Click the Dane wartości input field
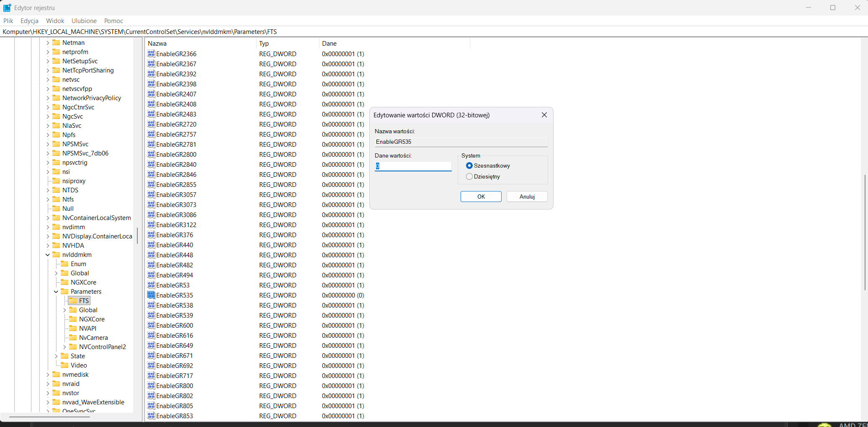Screen dimensions: 868x427 (x=413, y=166)
